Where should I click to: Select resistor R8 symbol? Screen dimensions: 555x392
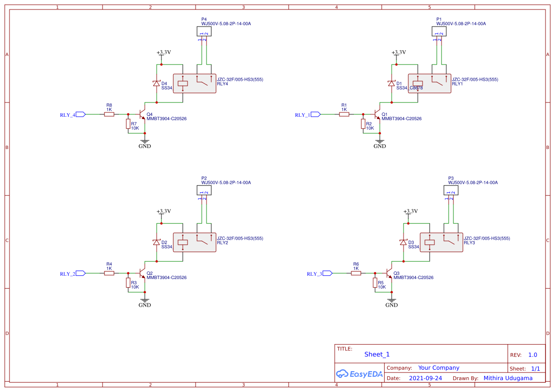click(x=109, y=114)
